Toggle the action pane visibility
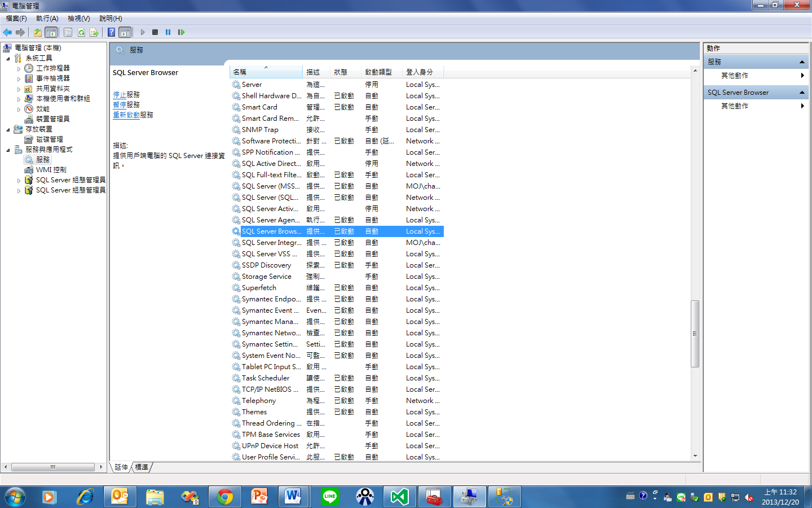812x508 pixels. [x=125, y=32]
